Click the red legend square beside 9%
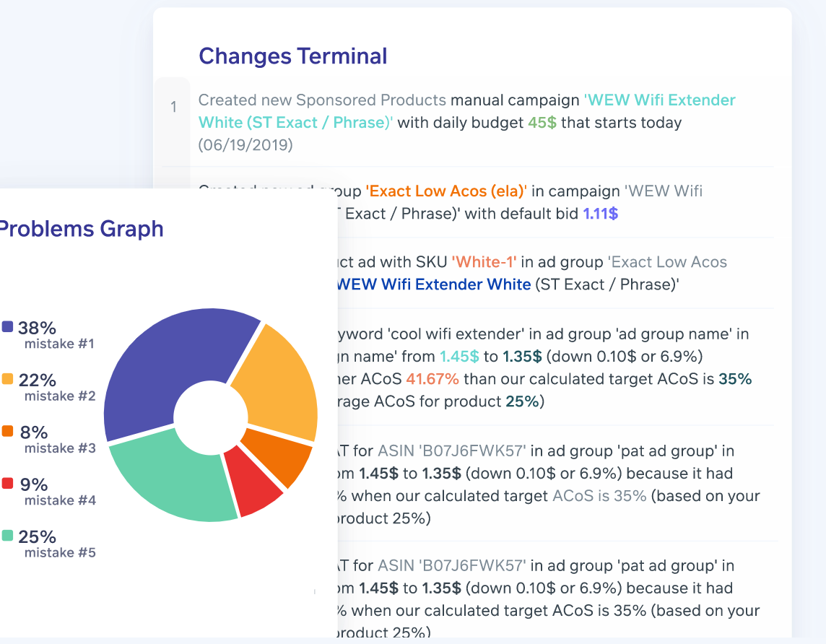826x644 pixels. [8, 484]
